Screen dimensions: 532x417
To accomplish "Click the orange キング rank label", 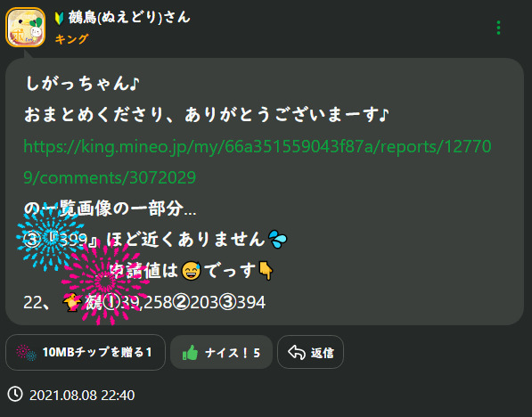I will coord(71,39).
